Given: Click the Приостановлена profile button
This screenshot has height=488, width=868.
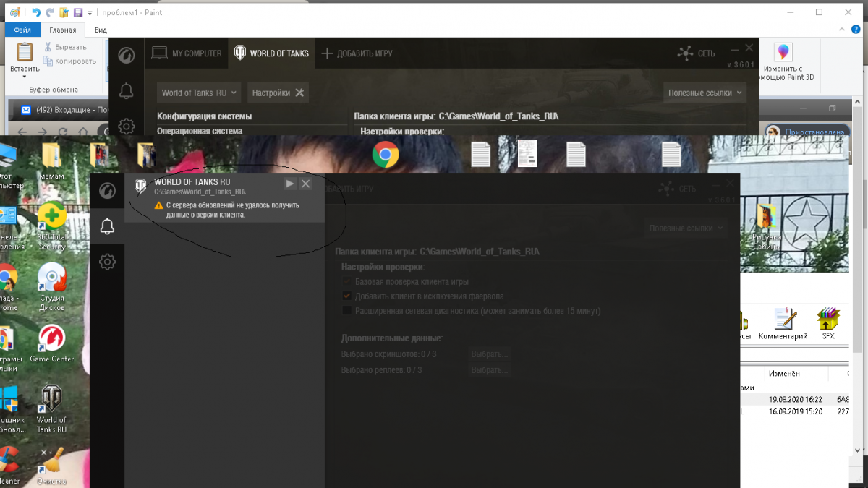Looking at the screenshot, I should [806, 132].
